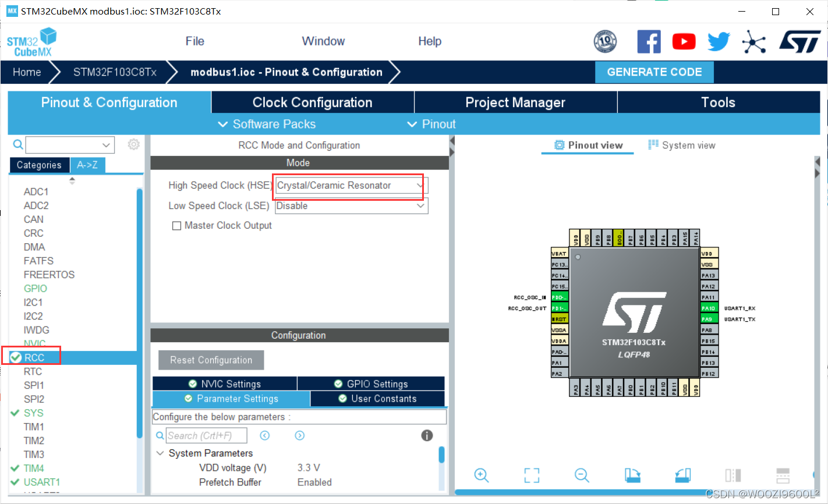
Task: Go to previous parameter search result
Action: pos(265,435)
